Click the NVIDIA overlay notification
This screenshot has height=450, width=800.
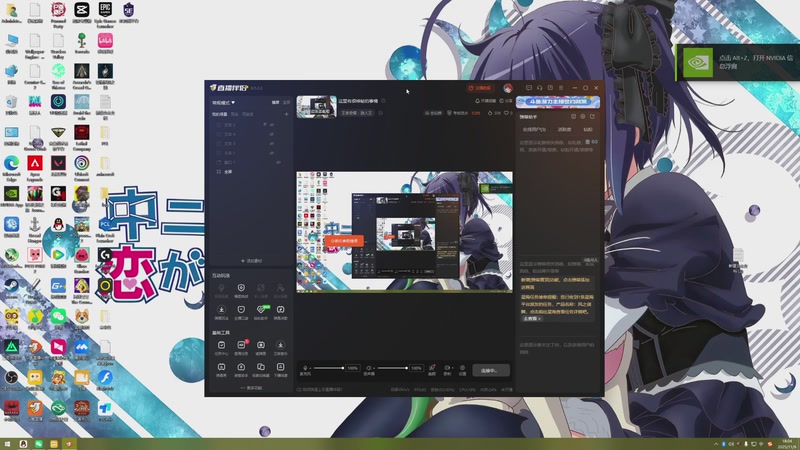[738, 62]
